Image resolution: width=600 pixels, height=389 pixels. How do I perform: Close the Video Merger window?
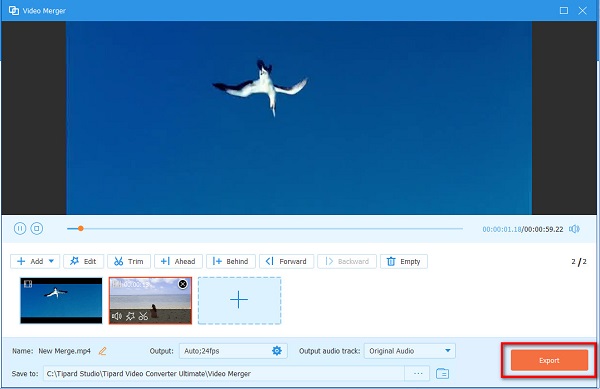(x=582, y=11)
